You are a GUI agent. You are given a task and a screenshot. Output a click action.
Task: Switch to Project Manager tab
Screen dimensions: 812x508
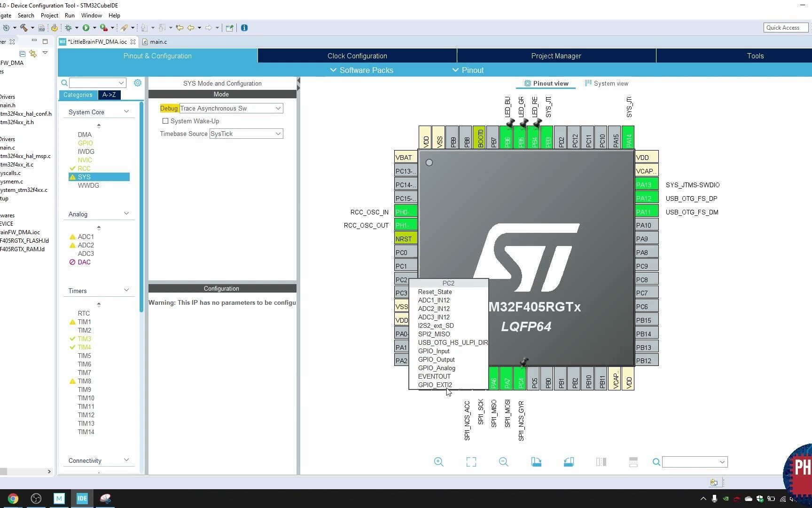coord(556,56)
